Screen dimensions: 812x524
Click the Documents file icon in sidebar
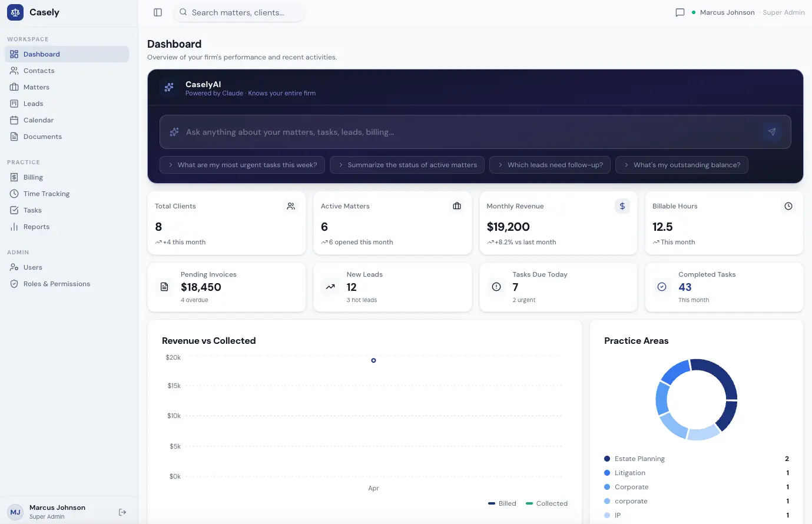coord(14,137)
